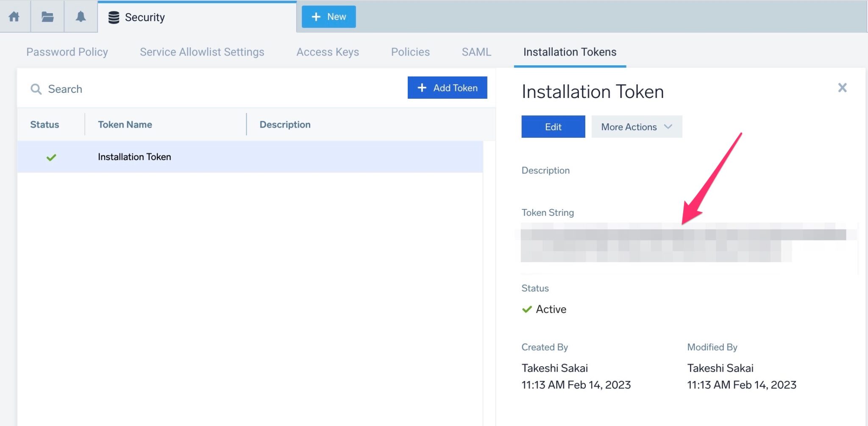Switch to the Access Keys tab

click(x=327, y=52)
